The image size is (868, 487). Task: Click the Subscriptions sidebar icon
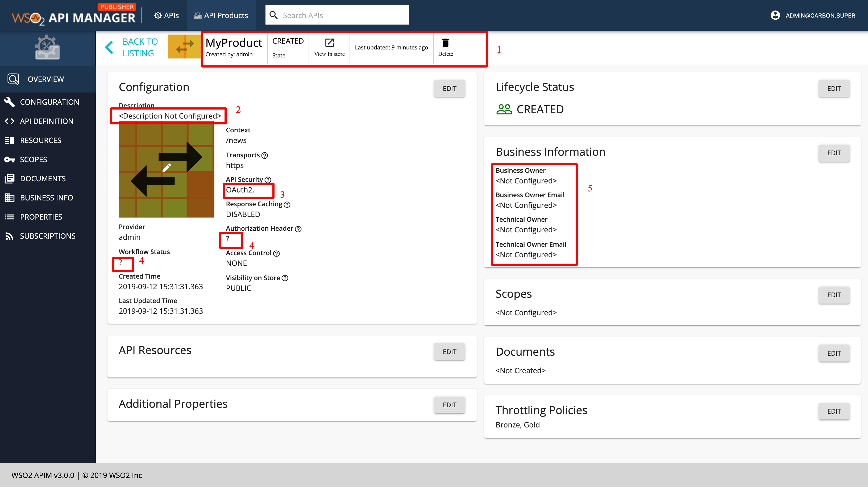click(x=9, y=236)
